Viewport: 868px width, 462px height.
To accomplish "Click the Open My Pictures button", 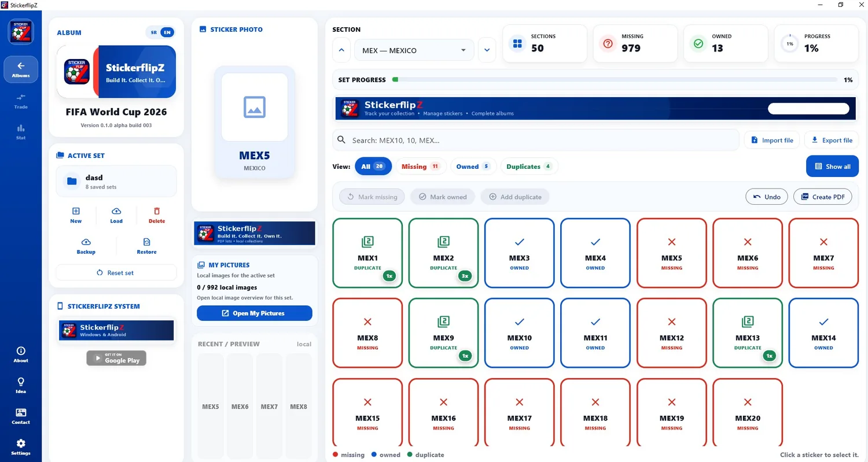I will click(255, 313).
